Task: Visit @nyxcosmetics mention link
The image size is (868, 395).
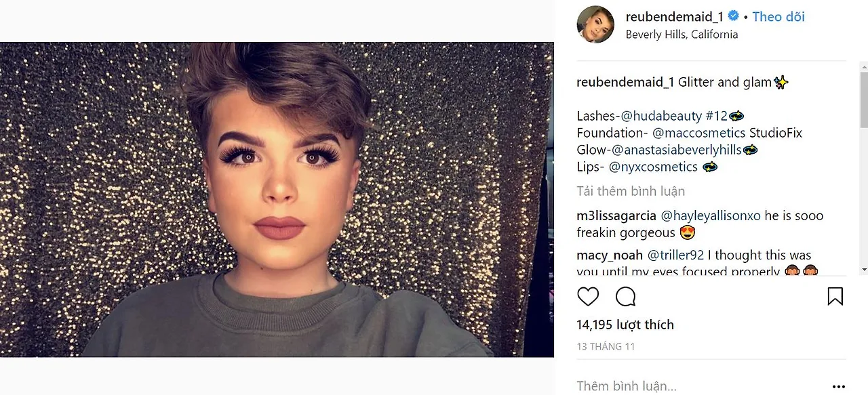Action: (653, 167)
